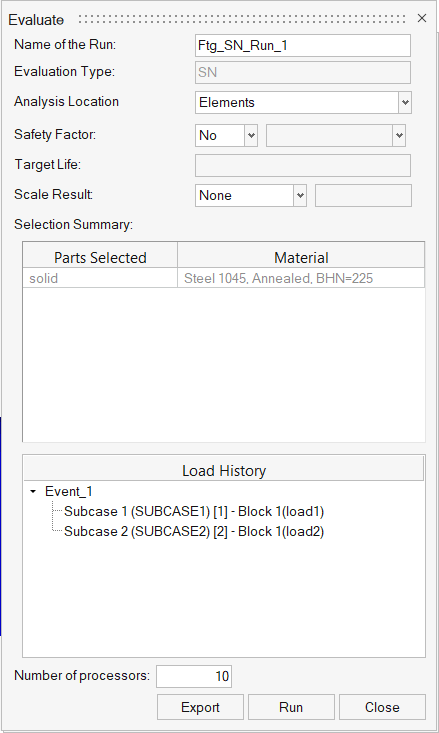Click the Name of the Run field
Image resolution: width=439 pixels, height=733 pixels.
(303, 45)
